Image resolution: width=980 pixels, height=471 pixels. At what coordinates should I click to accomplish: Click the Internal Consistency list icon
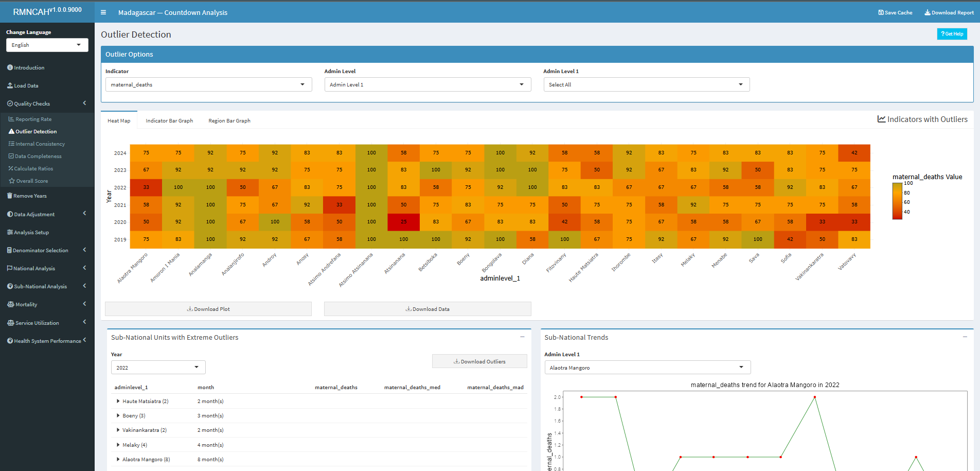(x=11, y=144)
